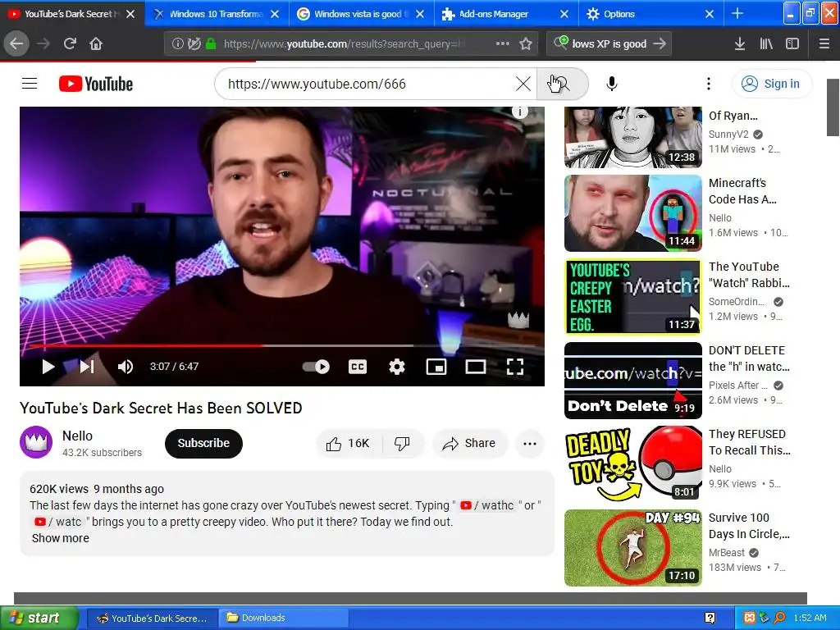Open video player settings gear
Viewport: 840px width, 630px height.
pos(396,367)
